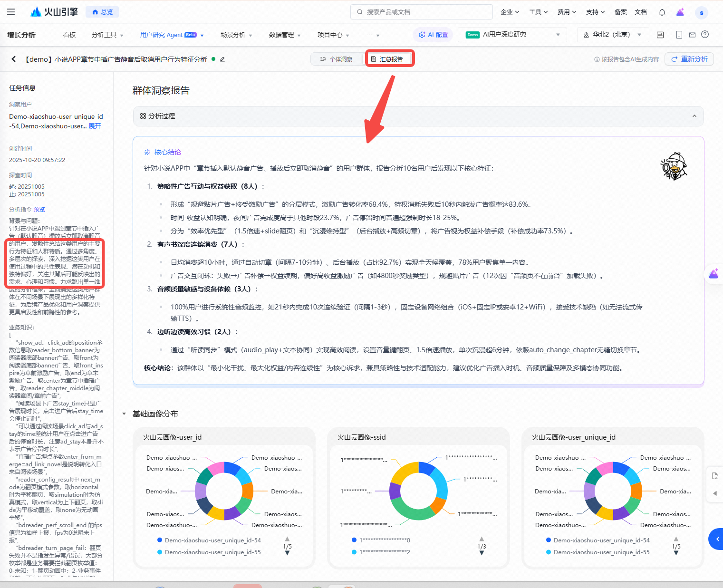This screenshot has width=723, height=588.
Task: Go to previous legend page in ssid chart
Action: [482, 539]
